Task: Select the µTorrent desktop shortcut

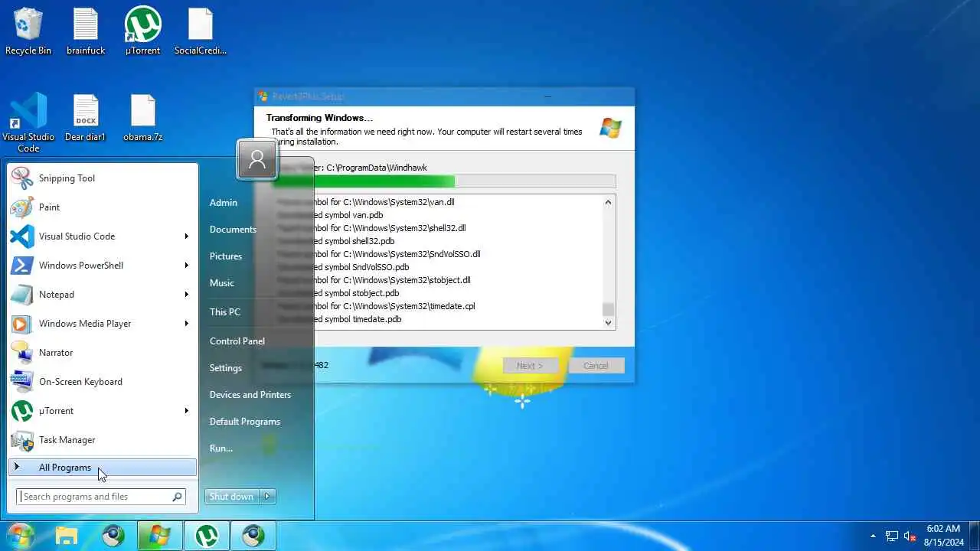Action: 143,31
